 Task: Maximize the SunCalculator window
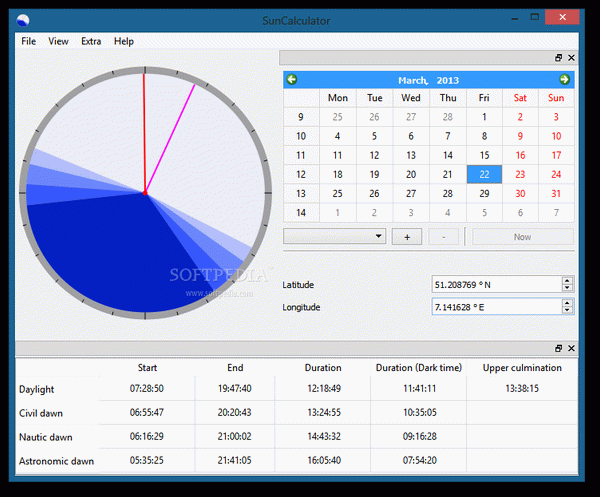point(535,17)
